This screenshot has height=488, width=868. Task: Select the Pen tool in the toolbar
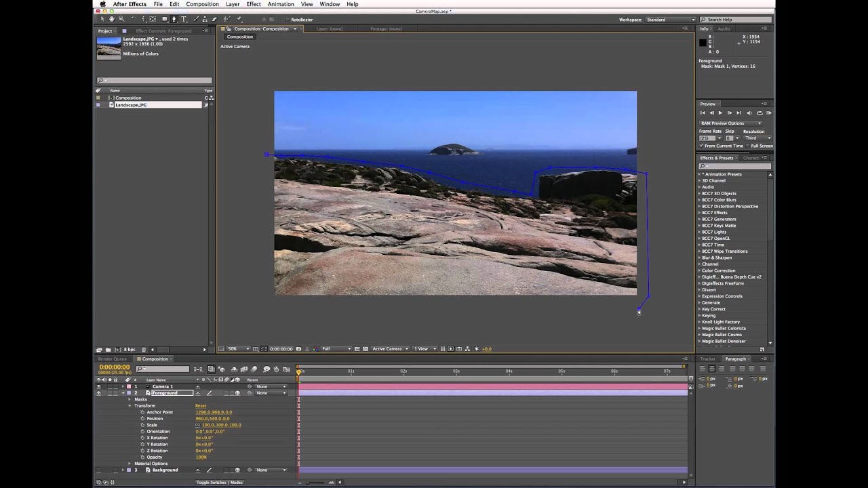coord(174,20)
